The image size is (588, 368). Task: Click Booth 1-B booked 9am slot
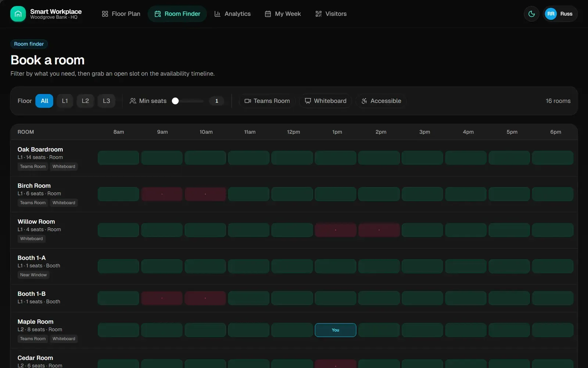[x=162, y=298]
